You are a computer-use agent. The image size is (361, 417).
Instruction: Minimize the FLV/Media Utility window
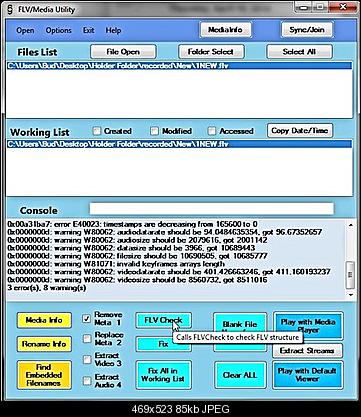pos(302,6)
